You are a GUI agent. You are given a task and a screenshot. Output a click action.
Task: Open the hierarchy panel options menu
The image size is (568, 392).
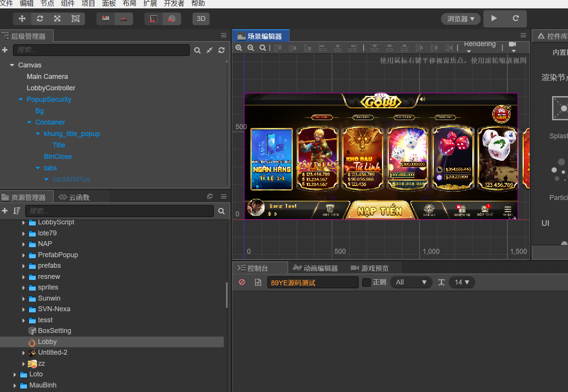(x=224, y=35)
